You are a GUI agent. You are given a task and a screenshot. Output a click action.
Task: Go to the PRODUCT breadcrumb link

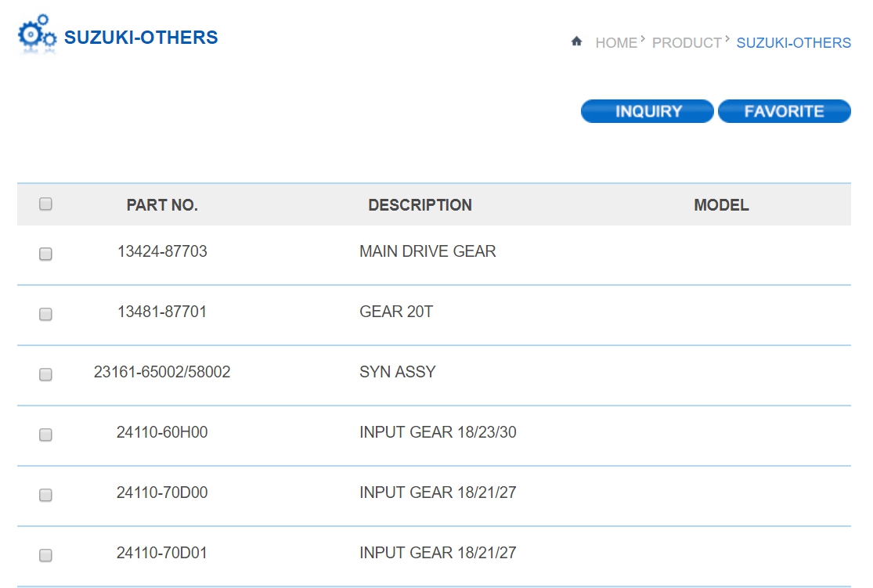click(x=687, y=43)
